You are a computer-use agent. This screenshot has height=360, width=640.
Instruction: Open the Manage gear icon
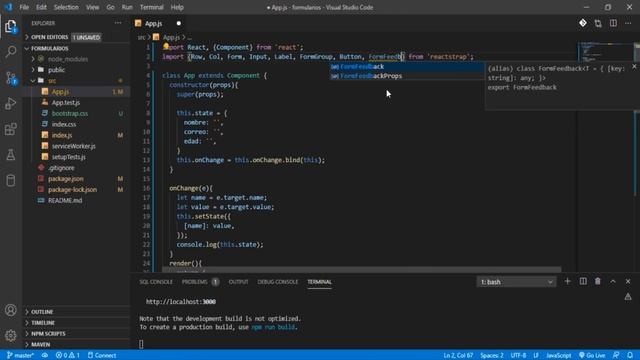[11, 336]
